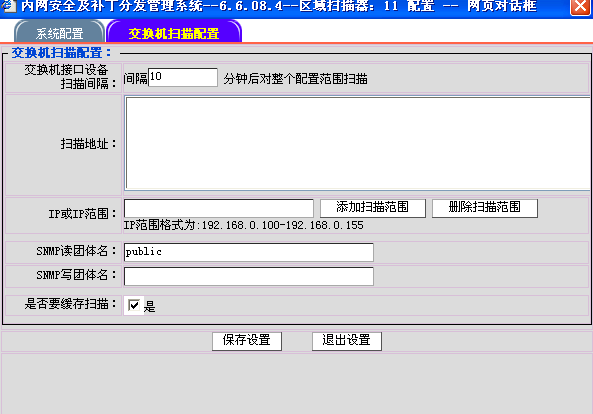Save settings with 保存设置 button
This screenshot has width=593, height=414.
click(247, 341)
